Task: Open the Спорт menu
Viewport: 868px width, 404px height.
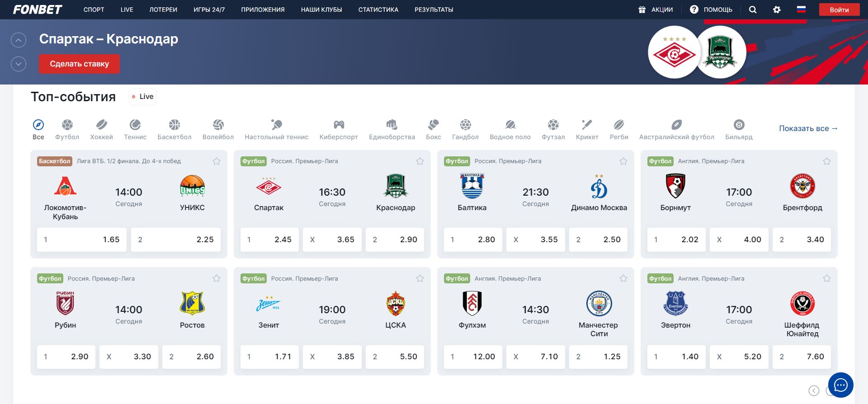Action: pos(94,9)
